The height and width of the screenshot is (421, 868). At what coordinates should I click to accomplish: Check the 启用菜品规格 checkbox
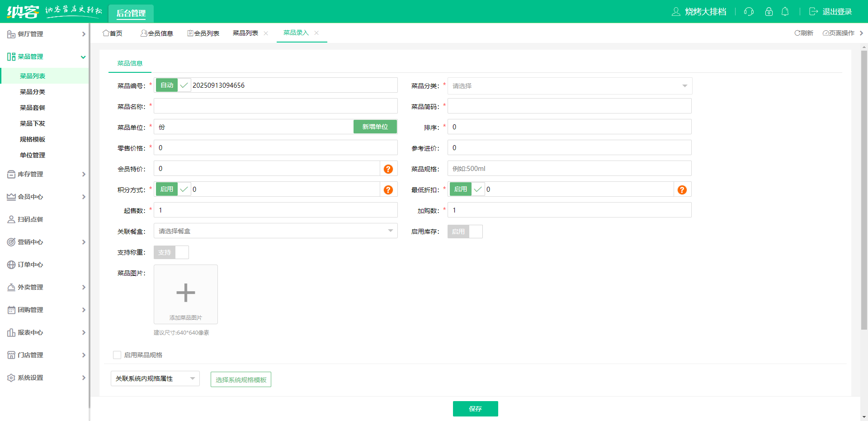pos(117,355)
